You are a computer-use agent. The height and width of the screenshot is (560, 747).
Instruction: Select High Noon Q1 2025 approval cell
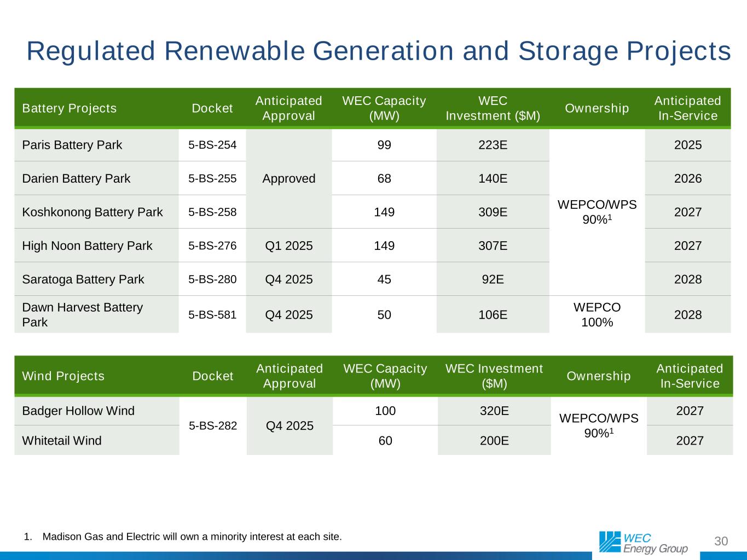click(289, 246)
